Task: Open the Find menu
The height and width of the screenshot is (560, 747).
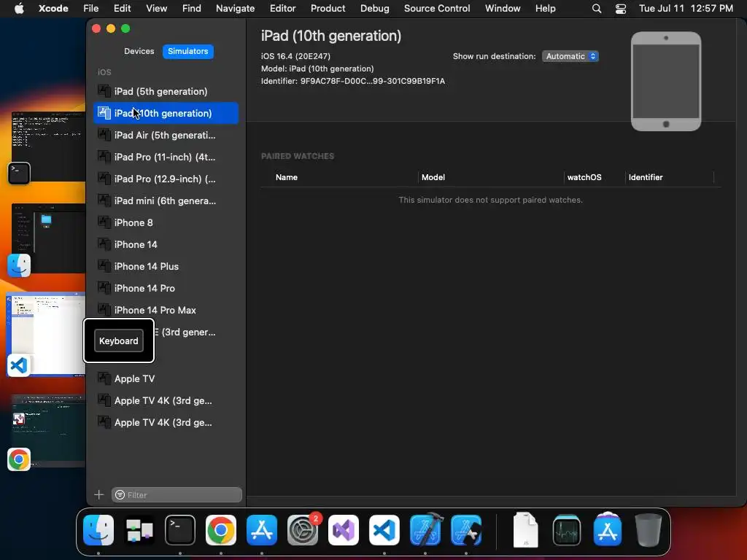Action: [192, 9]
